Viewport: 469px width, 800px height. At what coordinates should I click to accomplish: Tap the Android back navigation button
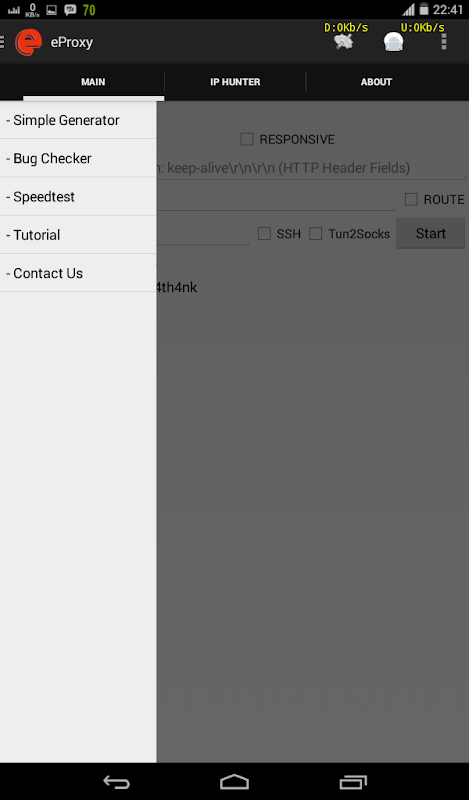coord(116,782)
